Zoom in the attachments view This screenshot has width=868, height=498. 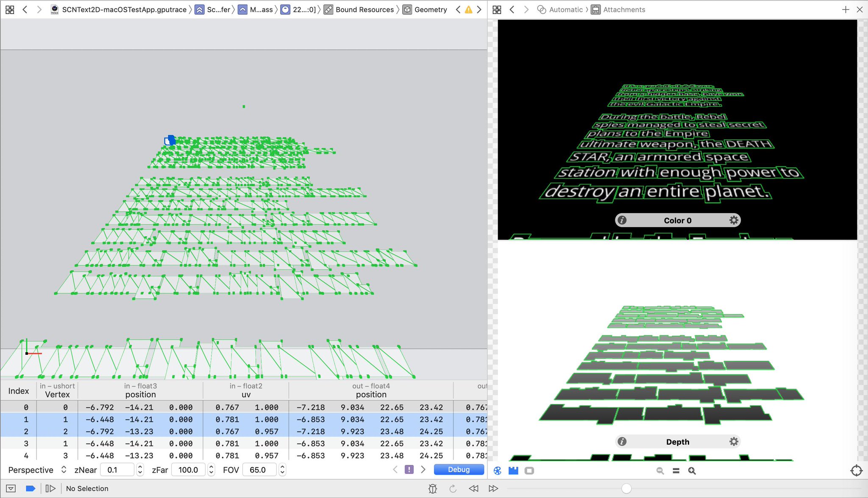tap(692, 470)
